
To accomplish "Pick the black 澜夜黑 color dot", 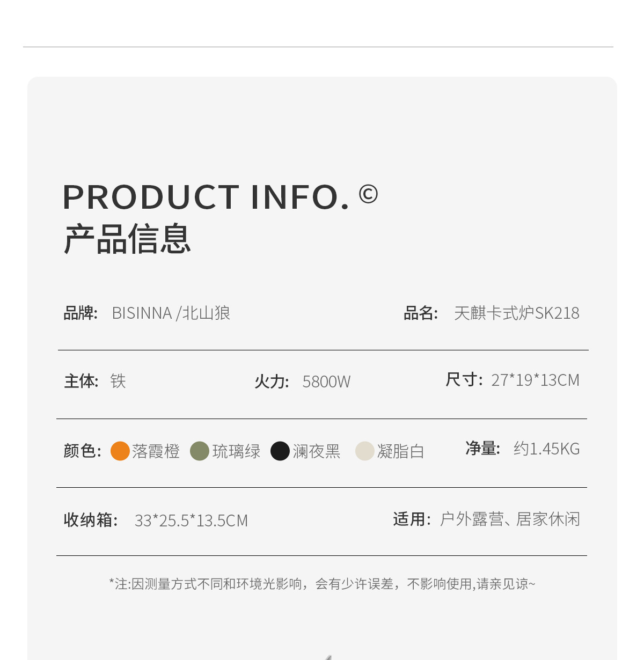I will click(x=280, y=451).
